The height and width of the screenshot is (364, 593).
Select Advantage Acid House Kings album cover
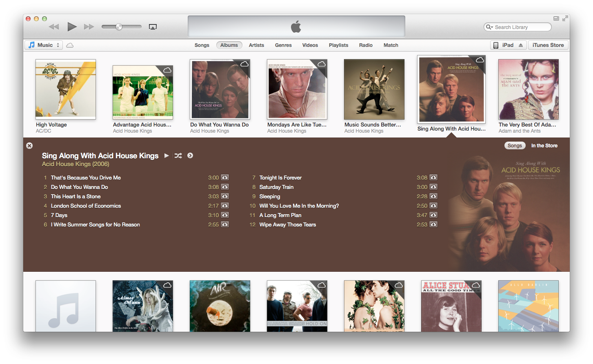click(143, 92)
